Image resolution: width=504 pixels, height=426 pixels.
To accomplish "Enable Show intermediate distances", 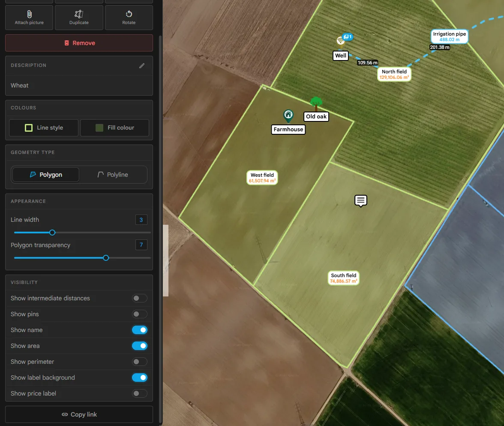I will pyautogui.click(x=140, y=298).
